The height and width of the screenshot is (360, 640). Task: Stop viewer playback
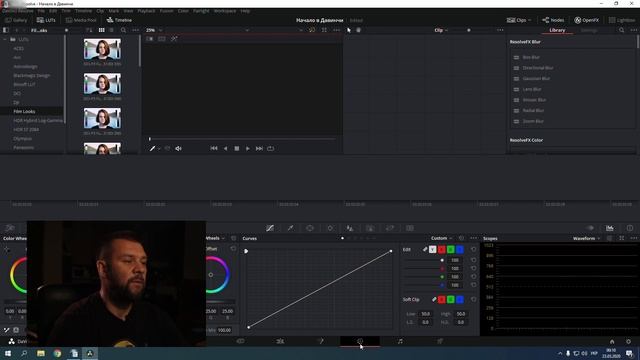237,149
